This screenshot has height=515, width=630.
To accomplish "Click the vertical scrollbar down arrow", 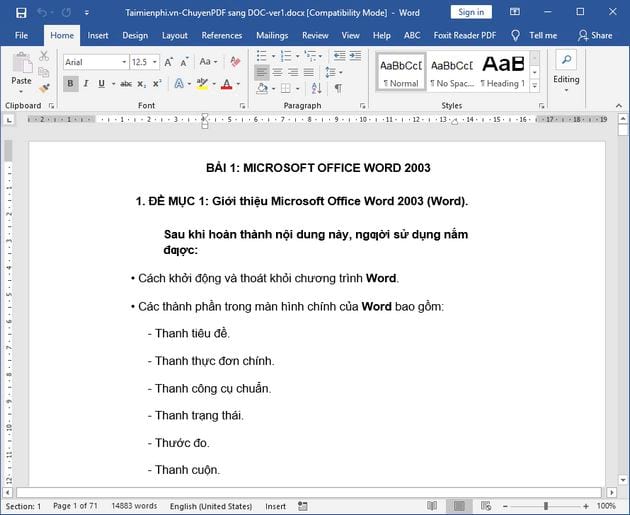I will [623, 480].
